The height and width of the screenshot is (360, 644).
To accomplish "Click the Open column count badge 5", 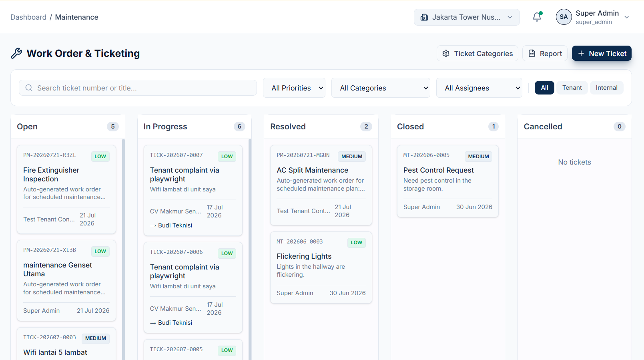I will click(x=113, y=127).
